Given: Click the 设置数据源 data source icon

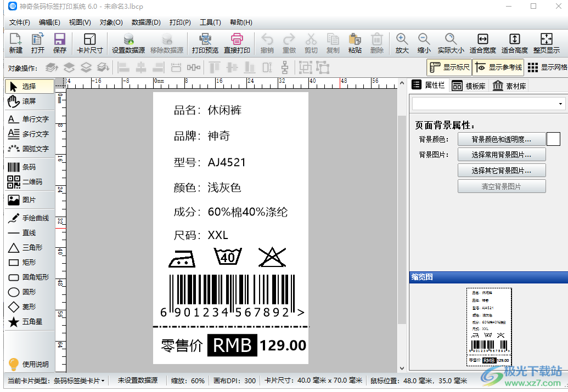Looking at the screenshot, I should tap(128, 43).
